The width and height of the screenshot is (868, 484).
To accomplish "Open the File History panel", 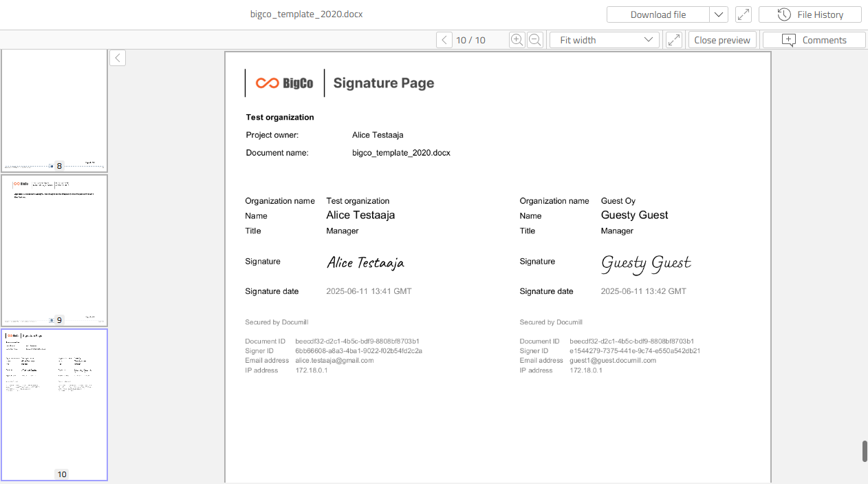I will click(810, 14).
